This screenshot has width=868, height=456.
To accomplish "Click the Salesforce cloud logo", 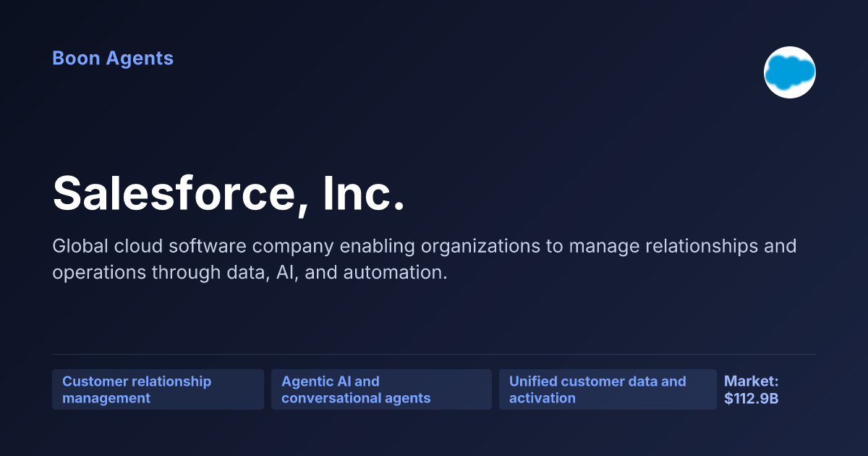I will (x=790, y=72).
